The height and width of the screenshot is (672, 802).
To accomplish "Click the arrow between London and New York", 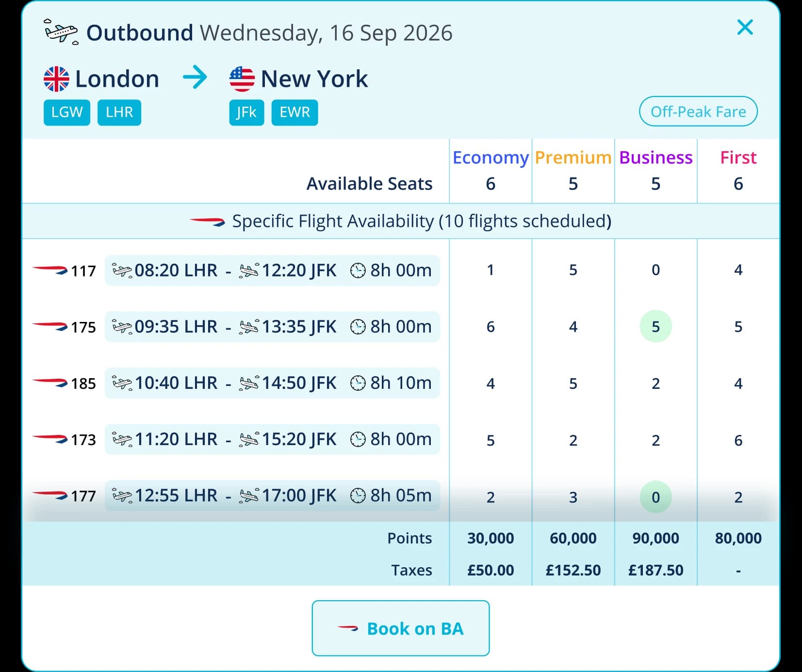I will (195, 78).
